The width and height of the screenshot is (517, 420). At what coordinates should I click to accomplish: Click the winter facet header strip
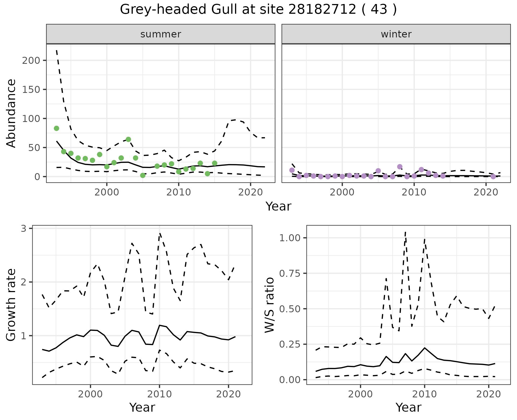[x=396, y=34]
